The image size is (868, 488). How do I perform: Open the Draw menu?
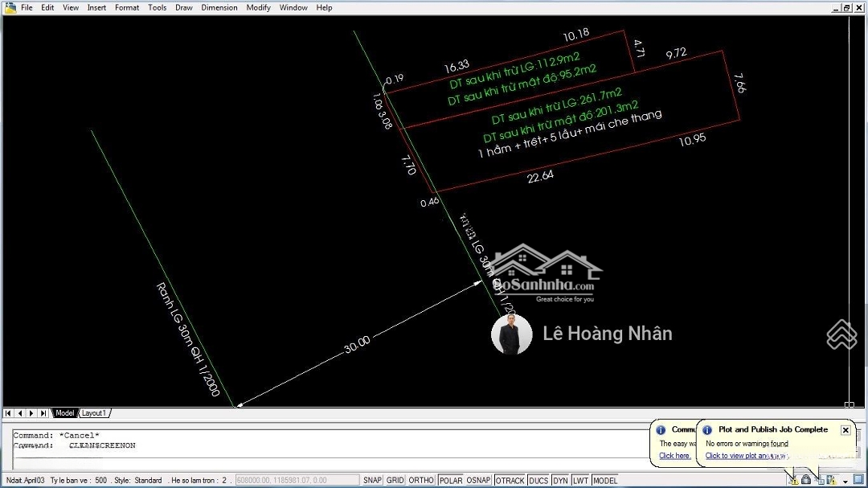183,7
